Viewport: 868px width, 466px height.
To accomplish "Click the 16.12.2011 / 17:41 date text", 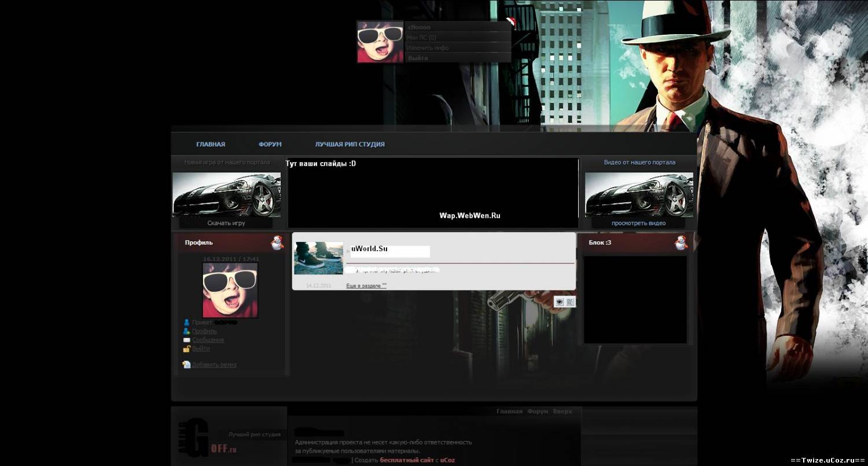I will pos(231,259).
